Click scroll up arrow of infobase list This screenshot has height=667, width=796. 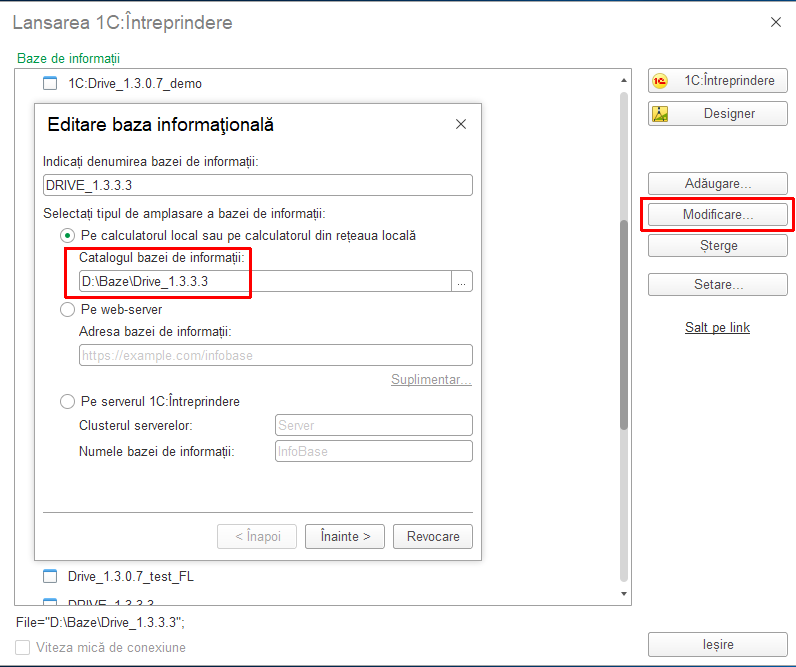coord(624,80)
